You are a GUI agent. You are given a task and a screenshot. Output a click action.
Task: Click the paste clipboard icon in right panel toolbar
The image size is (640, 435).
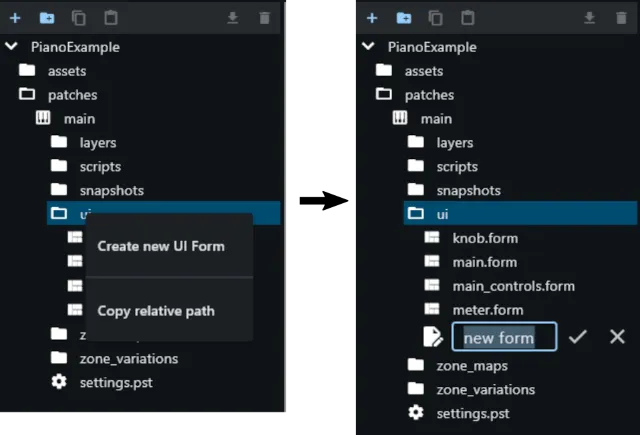click(467, 18)
